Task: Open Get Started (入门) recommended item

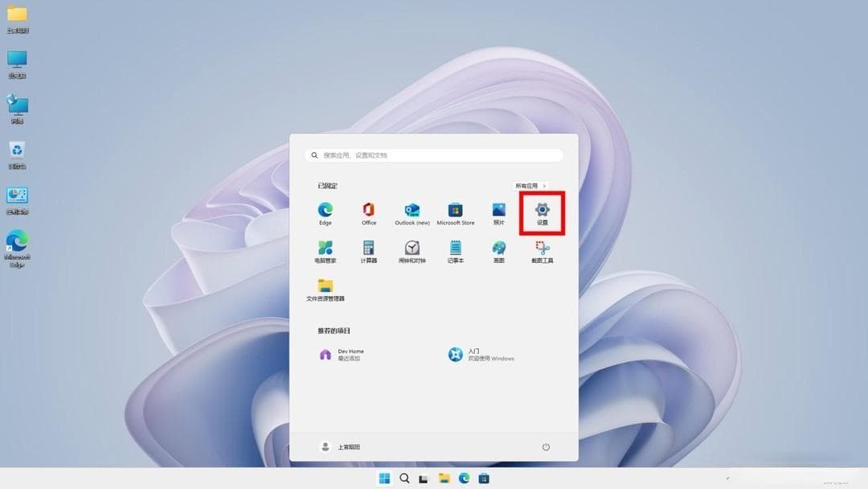Action: pos(481,355)
